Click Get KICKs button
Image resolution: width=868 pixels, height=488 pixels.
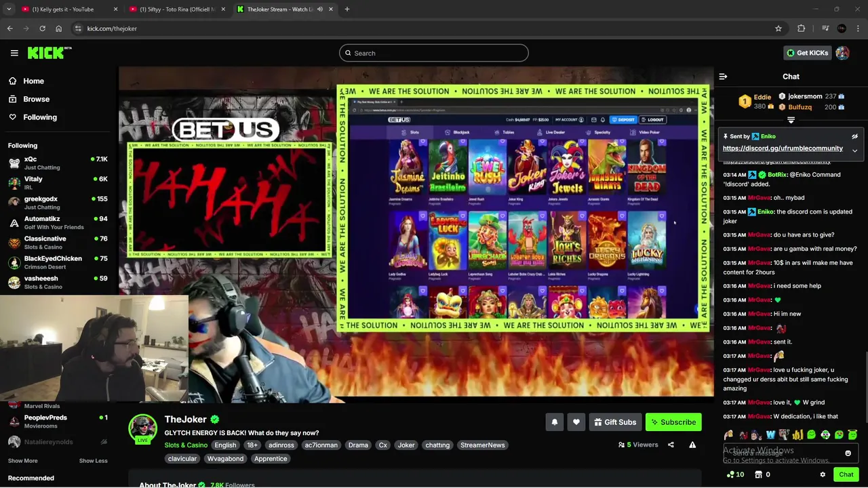pos(807,53)
